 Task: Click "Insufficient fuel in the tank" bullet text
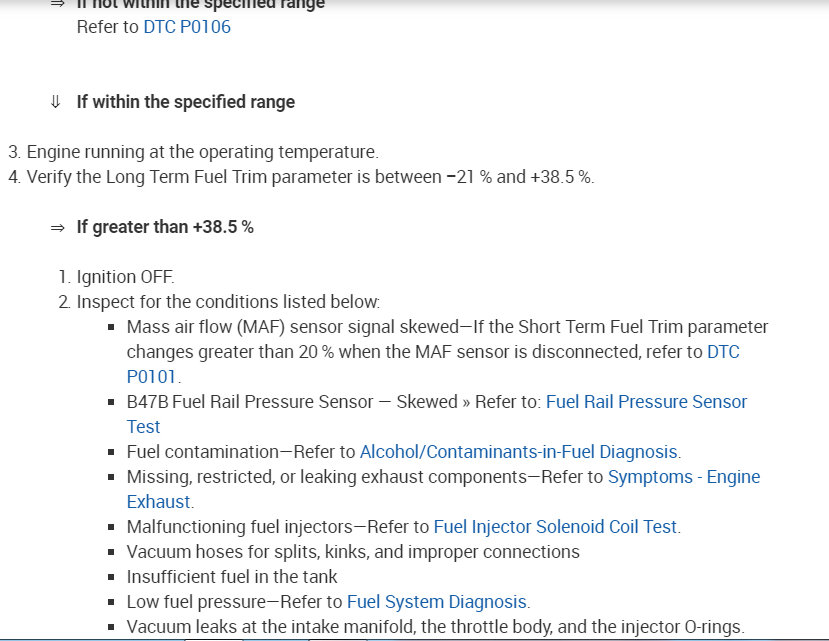[x=232, y=577]
